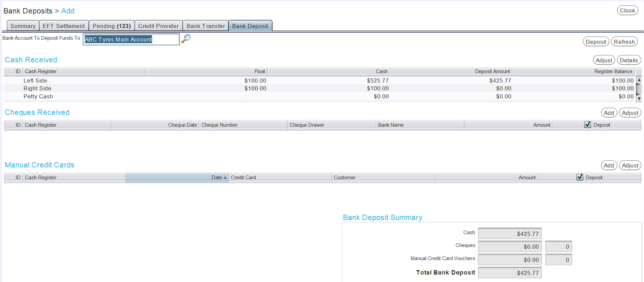This screenshot has width=644, height=282.
Task: Click Left Side cash value $525.77
Action: [x=378, y=81]
